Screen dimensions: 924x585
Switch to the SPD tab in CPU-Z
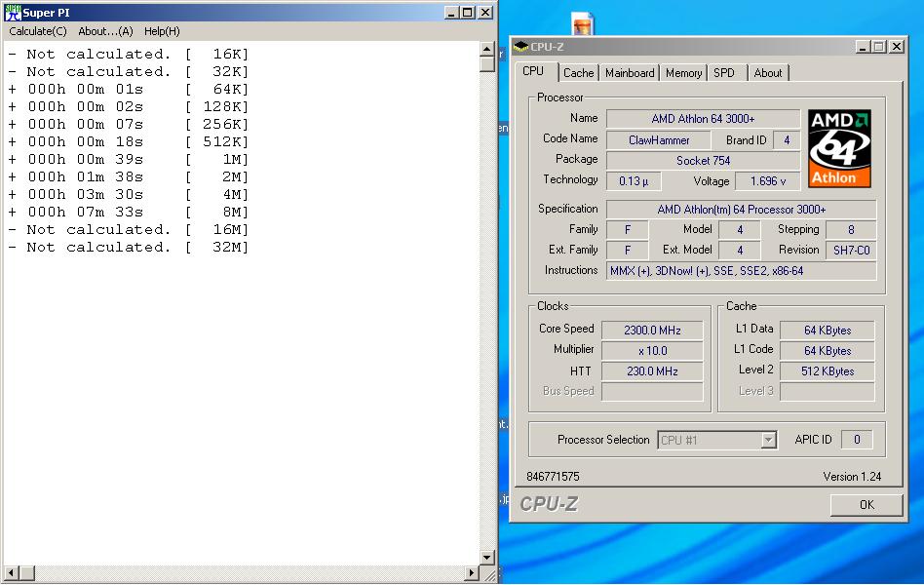point(724,72)
